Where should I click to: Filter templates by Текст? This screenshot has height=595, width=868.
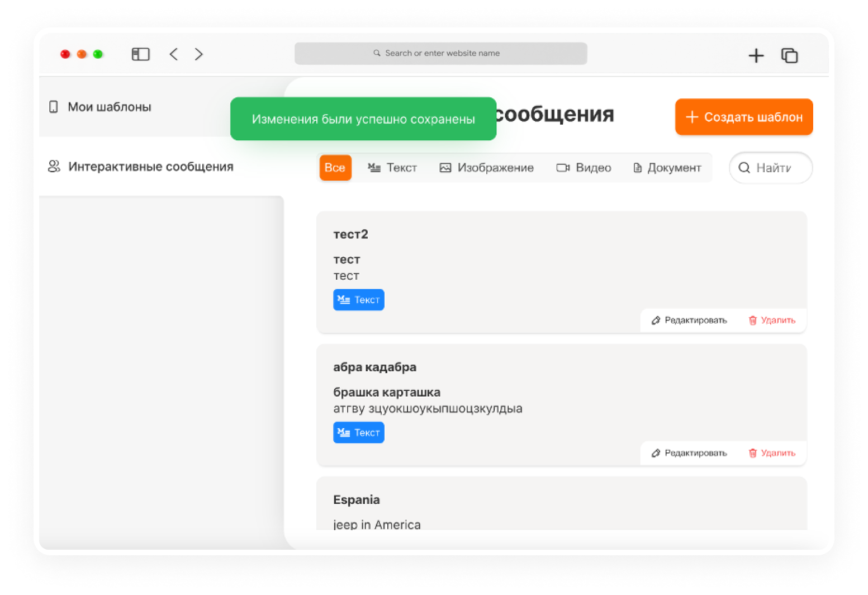pos(392,168)
